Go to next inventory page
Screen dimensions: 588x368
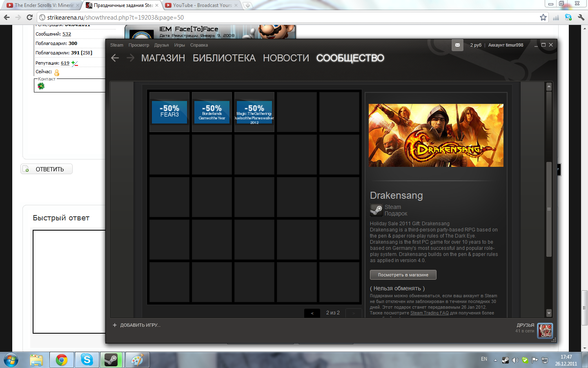(354, 313)
